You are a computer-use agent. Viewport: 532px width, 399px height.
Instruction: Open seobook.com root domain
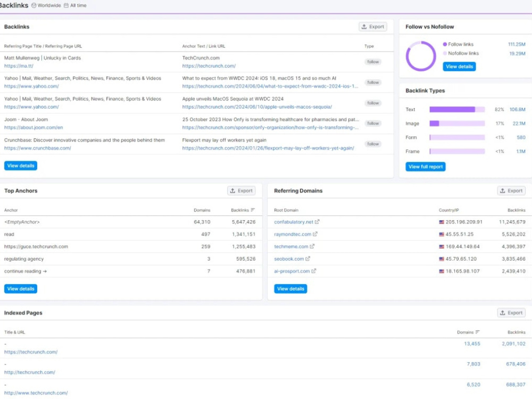[x=289, y=259]
